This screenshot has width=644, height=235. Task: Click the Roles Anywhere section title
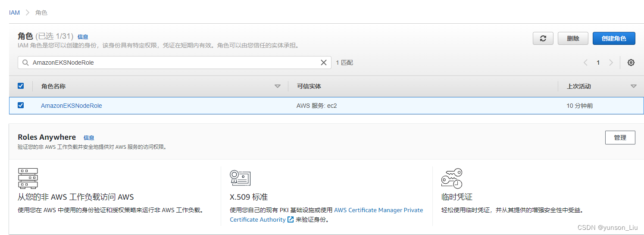pos(47,137)
